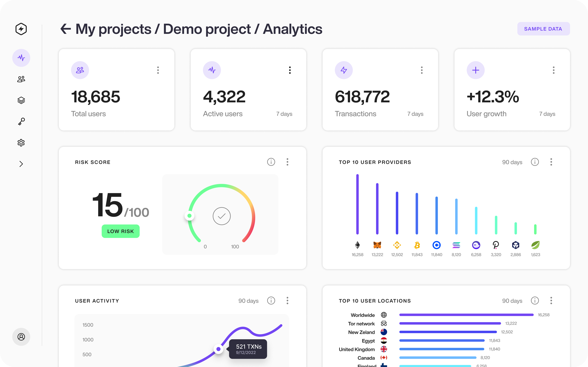Open the three-dot menu on the Total users card
Screen dimensions: 588x367
pos(158,70)
